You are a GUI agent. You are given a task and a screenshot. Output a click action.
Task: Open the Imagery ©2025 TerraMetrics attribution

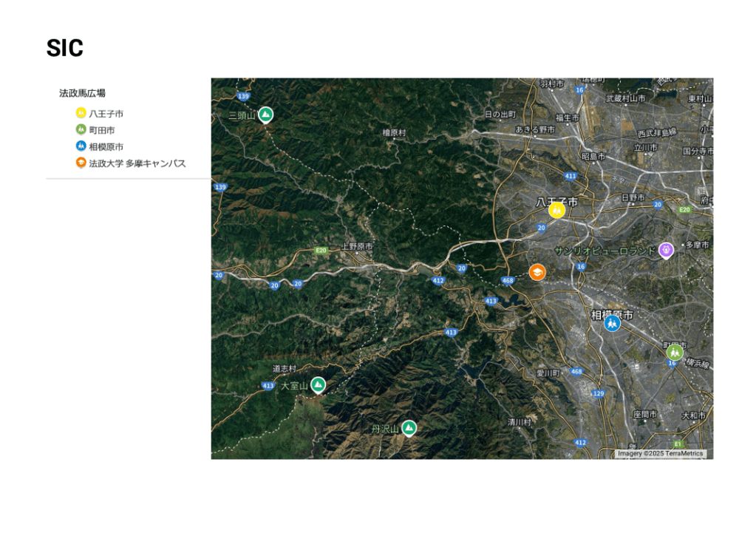tap(660, 454)
